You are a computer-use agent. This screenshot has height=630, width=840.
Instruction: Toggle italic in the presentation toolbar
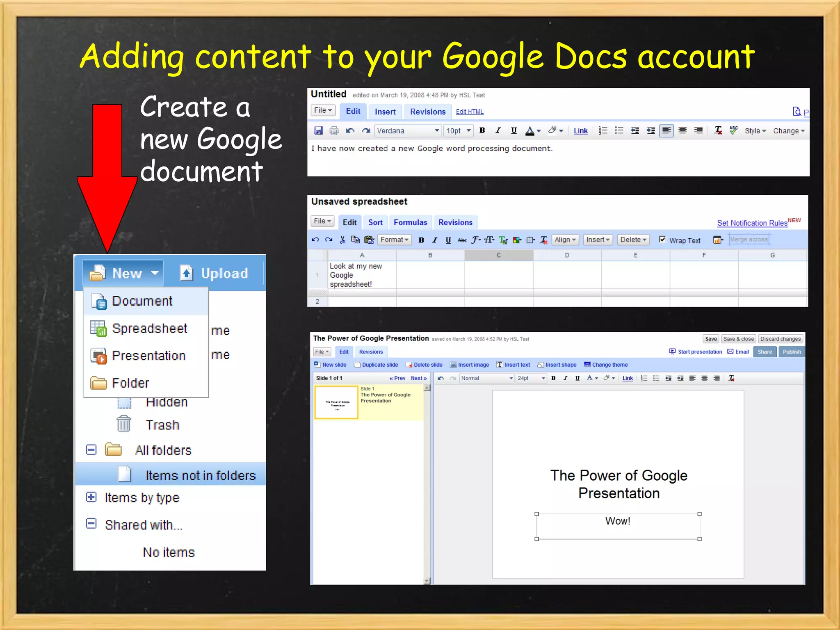565,378
